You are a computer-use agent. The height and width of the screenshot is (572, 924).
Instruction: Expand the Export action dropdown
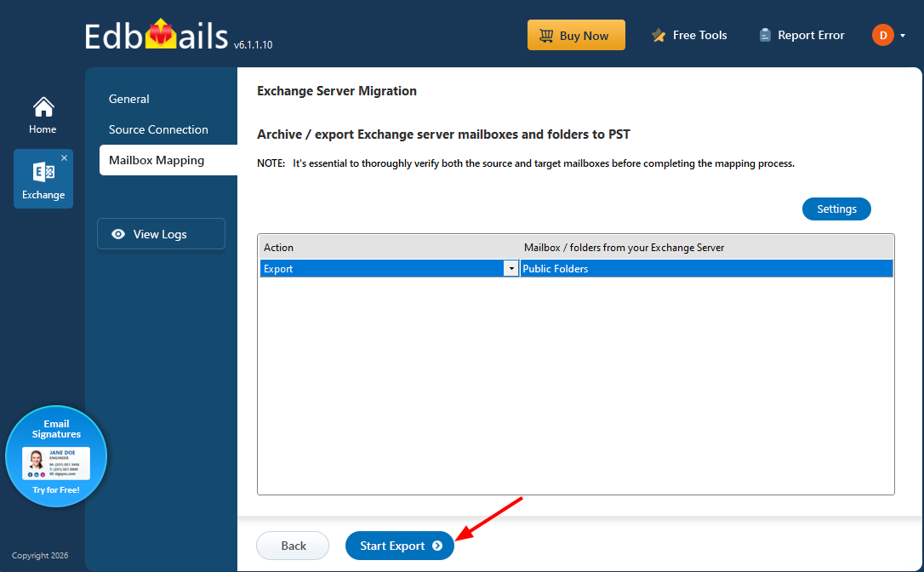click(510, 268)
